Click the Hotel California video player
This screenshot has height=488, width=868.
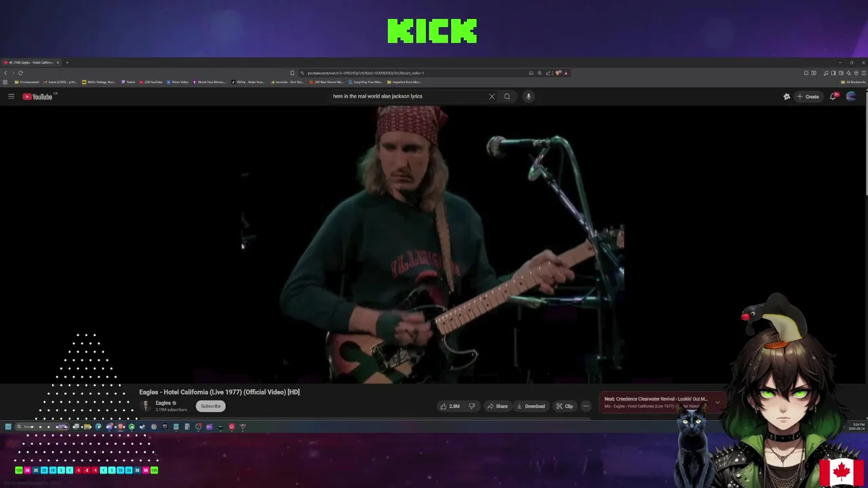click(x=434, y=244)
